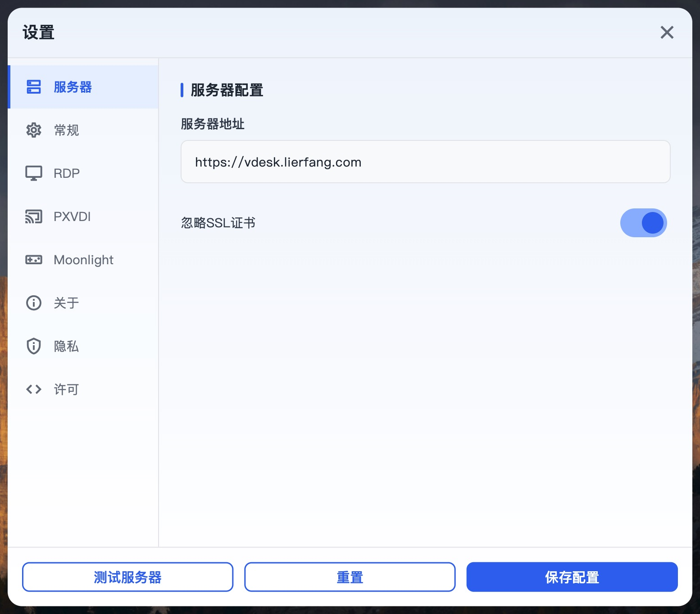Focus the 服务器地址 input field
This screenshot has width=700, height=614.
click(425, 162)
